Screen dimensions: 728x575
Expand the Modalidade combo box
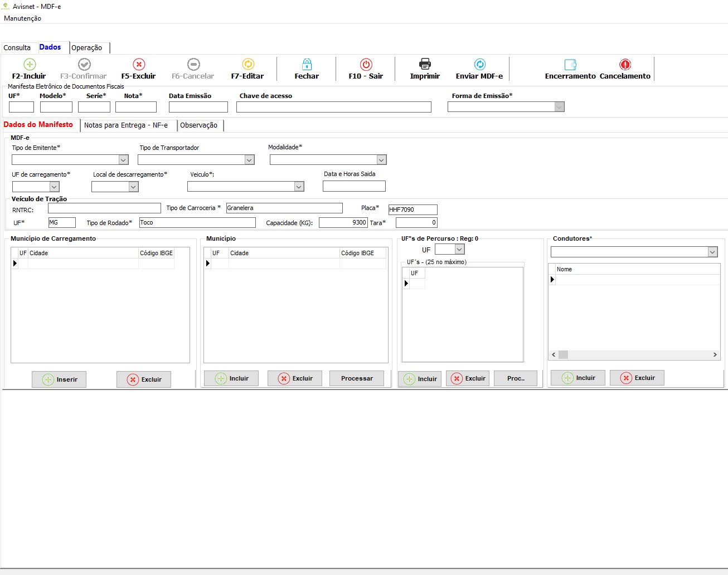click(381, 160)
